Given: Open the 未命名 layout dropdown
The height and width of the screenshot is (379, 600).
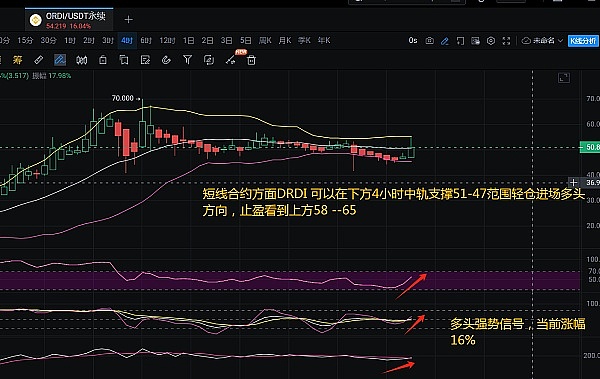Looking at the screenshot, I should (x=542, y=41).
